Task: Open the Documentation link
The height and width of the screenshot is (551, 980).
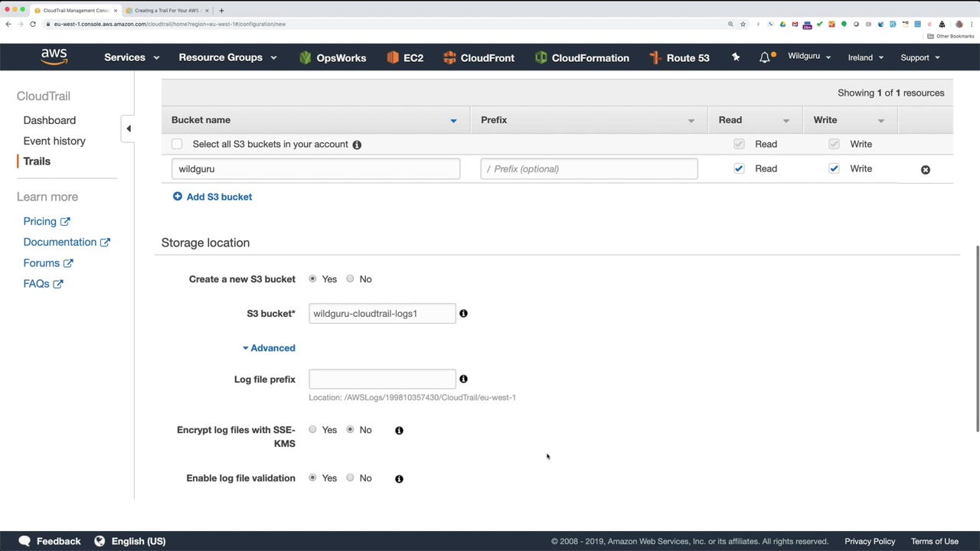Action: coord(67,242)
